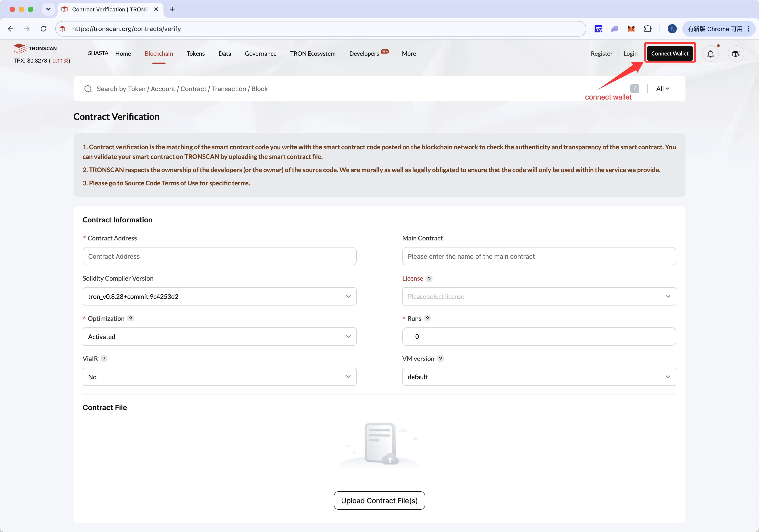Open the Optimization dropdown
Screen dimensions: 759x532
[219, 337]
